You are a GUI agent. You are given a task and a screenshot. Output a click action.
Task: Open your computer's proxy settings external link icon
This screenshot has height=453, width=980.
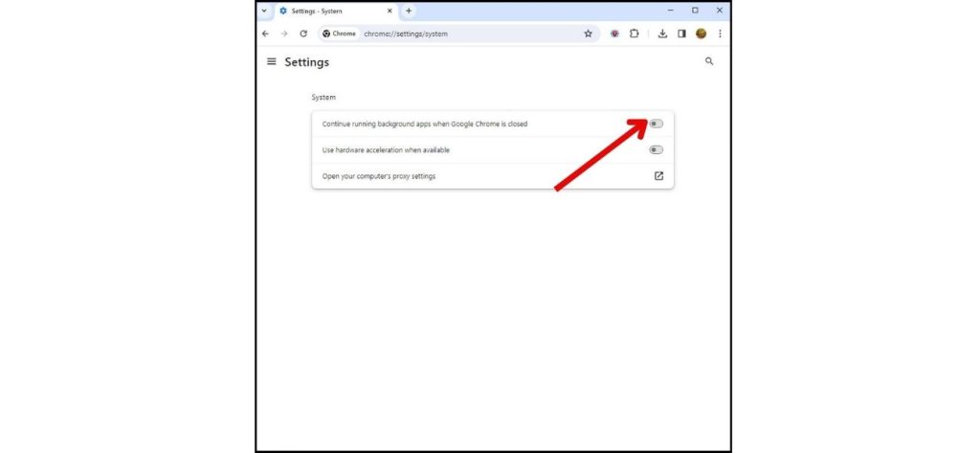pyautogui.click(x=658, y=176)
